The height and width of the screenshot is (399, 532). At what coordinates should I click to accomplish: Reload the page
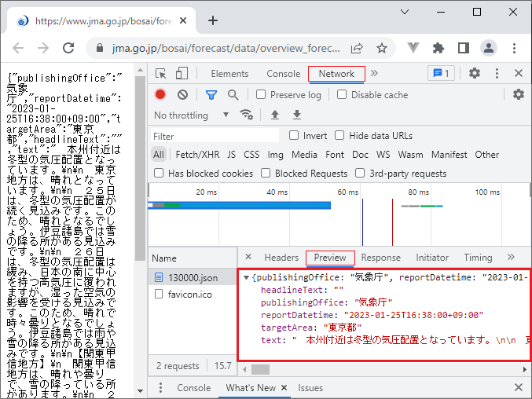click(68, 48)
